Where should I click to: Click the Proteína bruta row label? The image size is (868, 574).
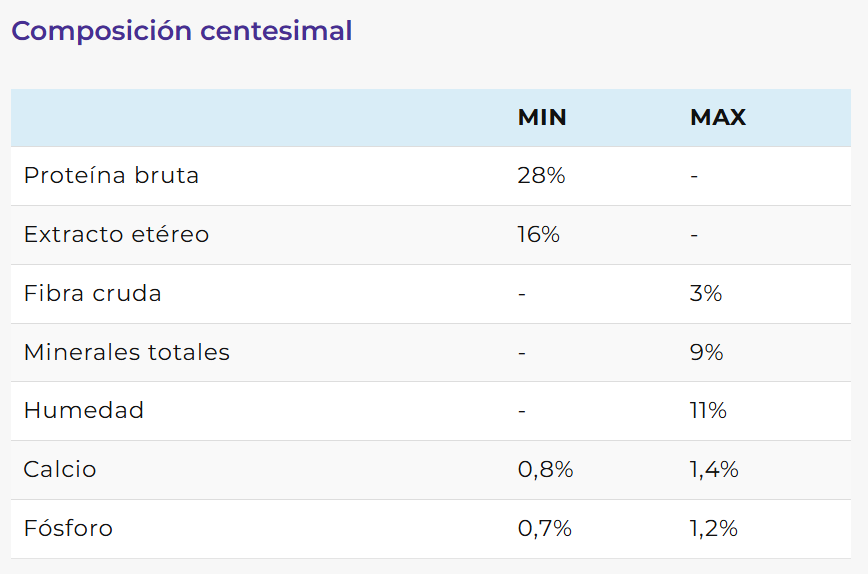click(x=111, y=176)
